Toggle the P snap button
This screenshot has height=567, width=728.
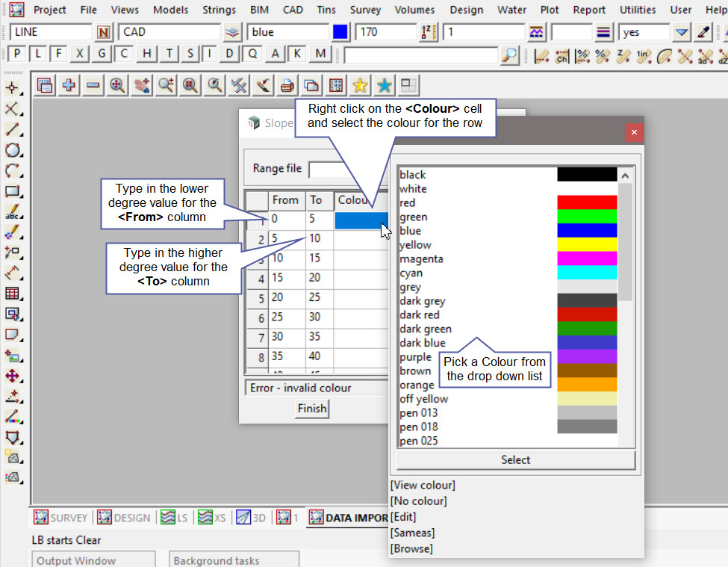[17, 54]
